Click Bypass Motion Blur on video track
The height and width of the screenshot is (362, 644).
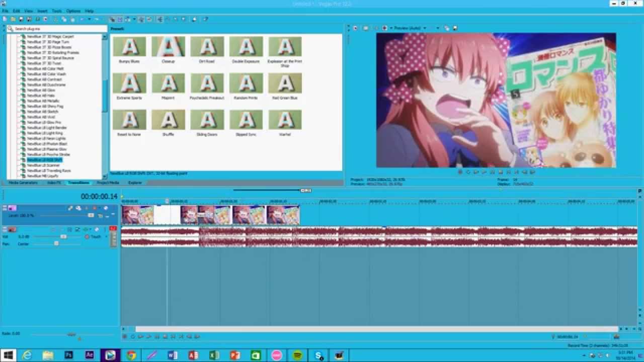click(70, 208)
